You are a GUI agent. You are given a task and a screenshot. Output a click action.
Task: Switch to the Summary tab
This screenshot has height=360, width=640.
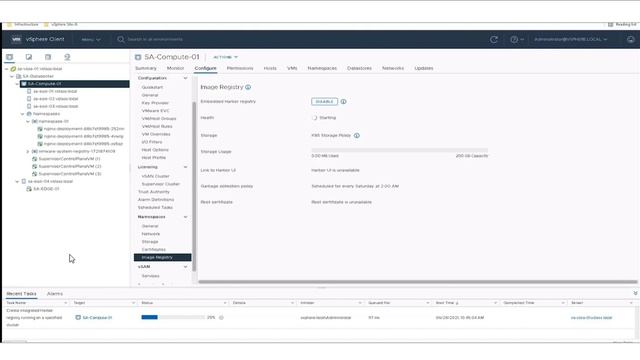146,68
